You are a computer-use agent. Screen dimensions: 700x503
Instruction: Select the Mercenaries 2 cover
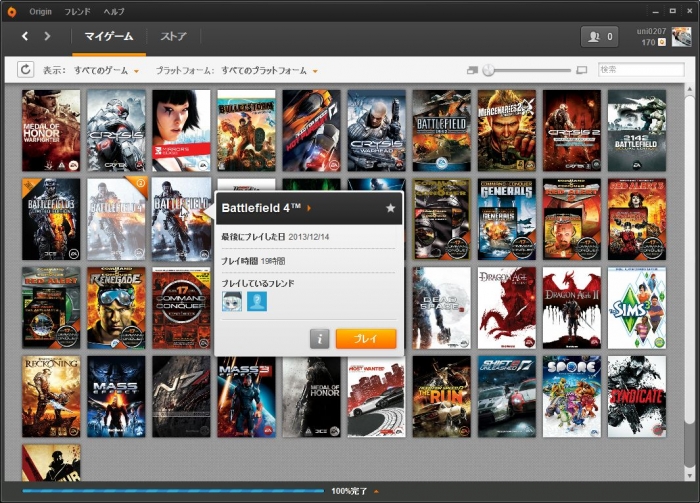point(507,130)
